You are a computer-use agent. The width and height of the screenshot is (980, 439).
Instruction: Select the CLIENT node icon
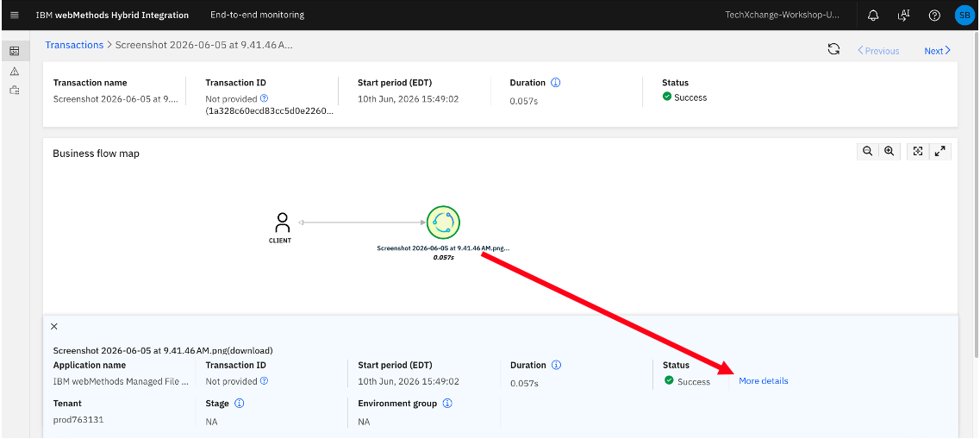pos(283,223)
